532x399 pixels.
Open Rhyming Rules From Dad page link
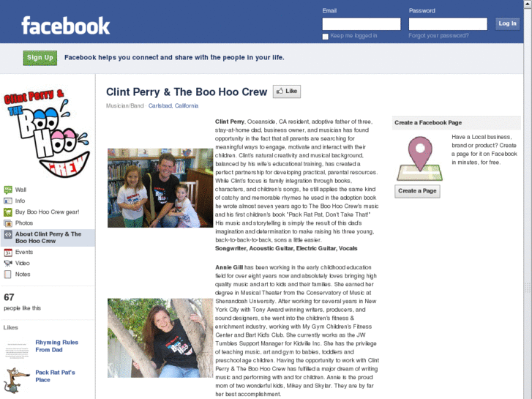tap(56, 346)
